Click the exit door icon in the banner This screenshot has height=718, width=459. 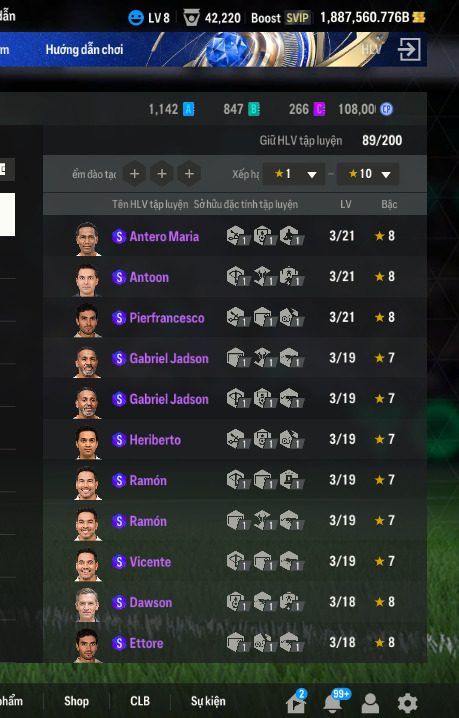pos(409,49)
